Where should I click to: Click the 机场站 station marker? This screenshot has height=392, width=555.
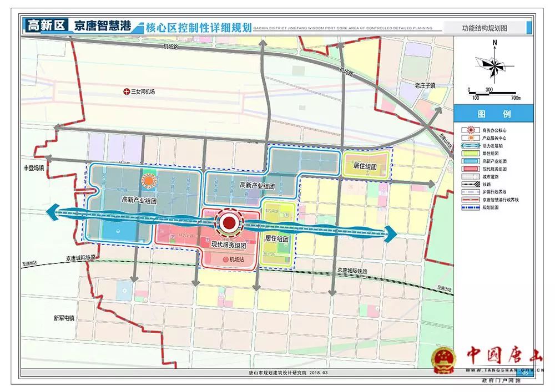click(x=225, y=259)
